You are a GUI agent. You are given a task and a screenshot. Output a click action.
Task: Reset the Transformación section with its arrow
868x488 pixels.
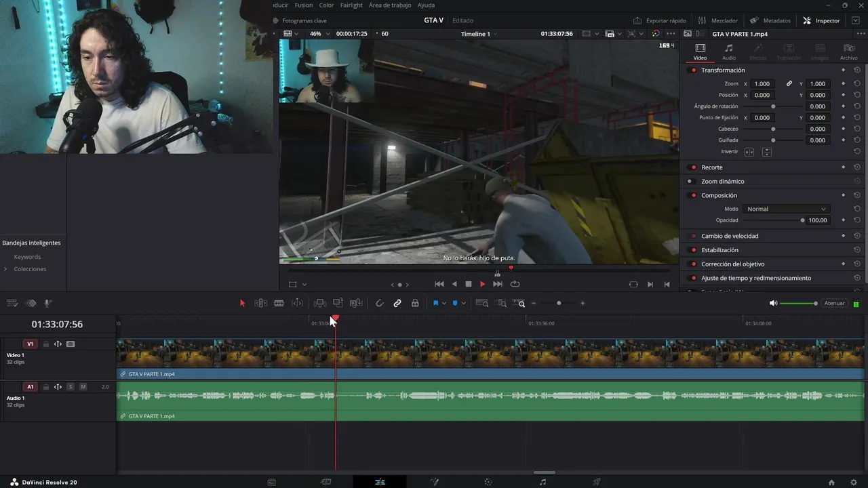click(857, 70)
